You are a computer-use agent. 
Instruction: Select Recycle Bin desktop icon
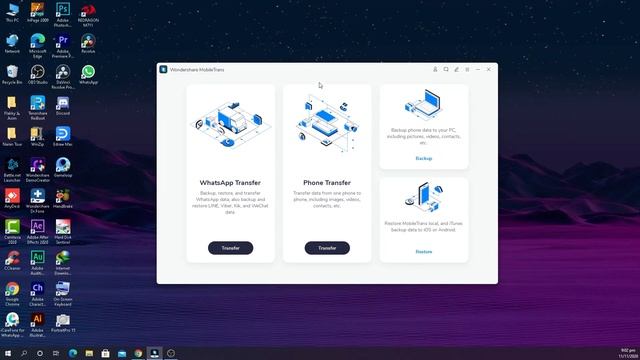[x=12, y=75]
